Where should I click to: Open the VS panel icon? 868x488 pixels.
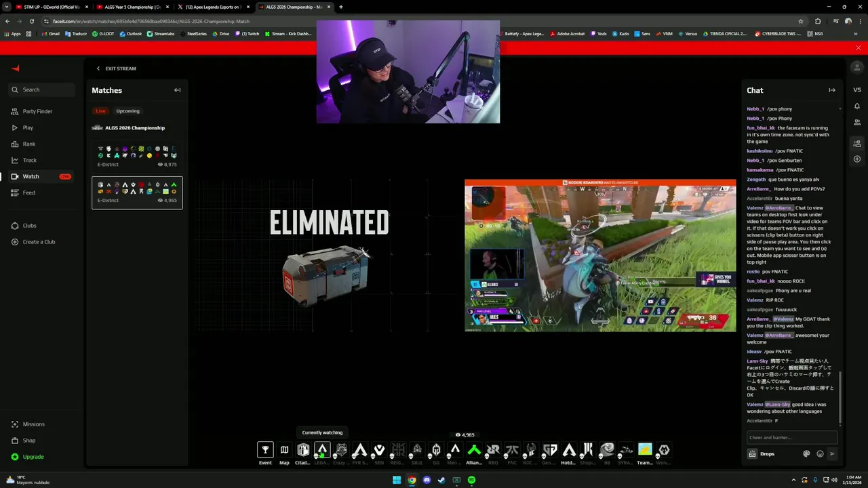[x=857, y=90]
